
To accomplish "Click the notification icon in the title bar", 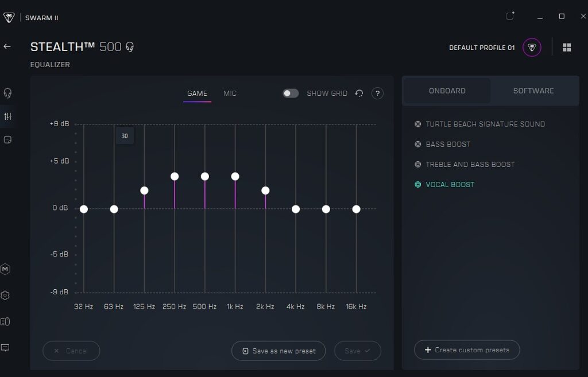I will click(x=510, y=16).
